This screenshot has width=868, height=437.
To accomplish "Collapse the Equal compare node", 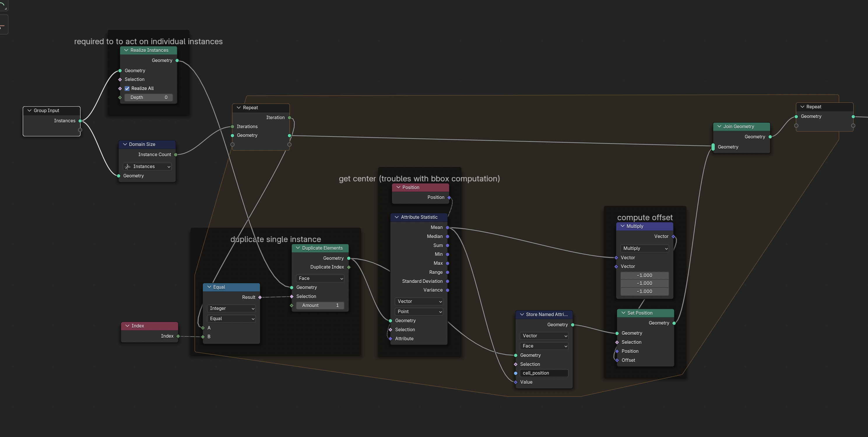I will pos(209,287).
